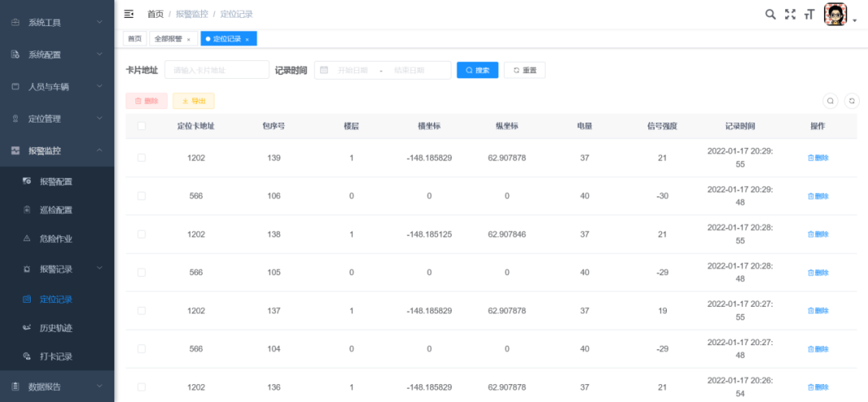The height and width of the screenshot is (402, 868).
Task: Click the blue 搜索 button
Action: point(477,71)
